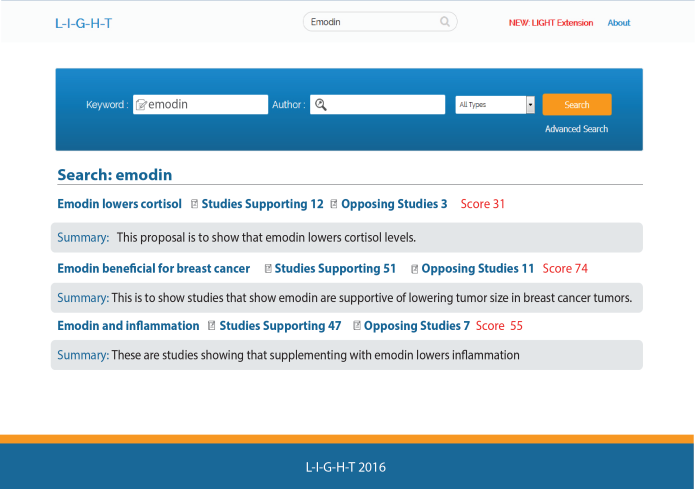This screenshot has width=695, height=489.
Task: Click the All Types combo box
Action: click(x=495, y=105)
